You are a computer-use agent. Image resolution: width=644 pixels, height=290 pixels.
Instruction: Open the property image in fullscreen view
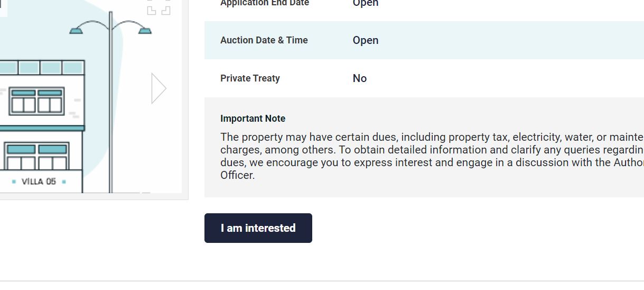coord(159,7)
